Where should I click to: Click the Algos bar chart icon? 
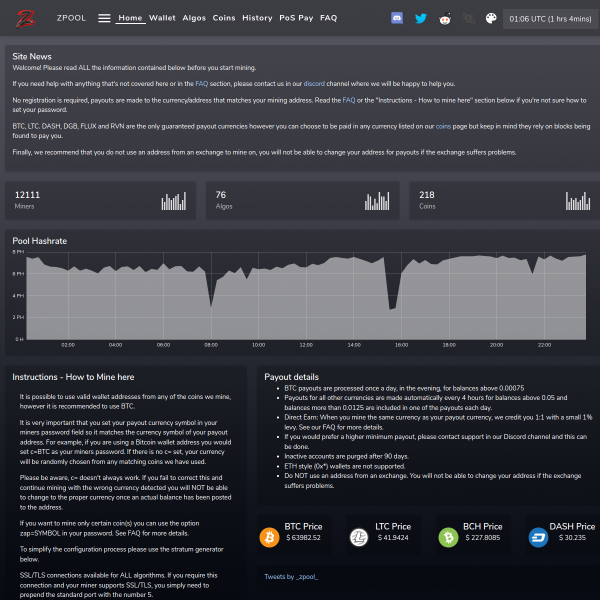point(377,201)
